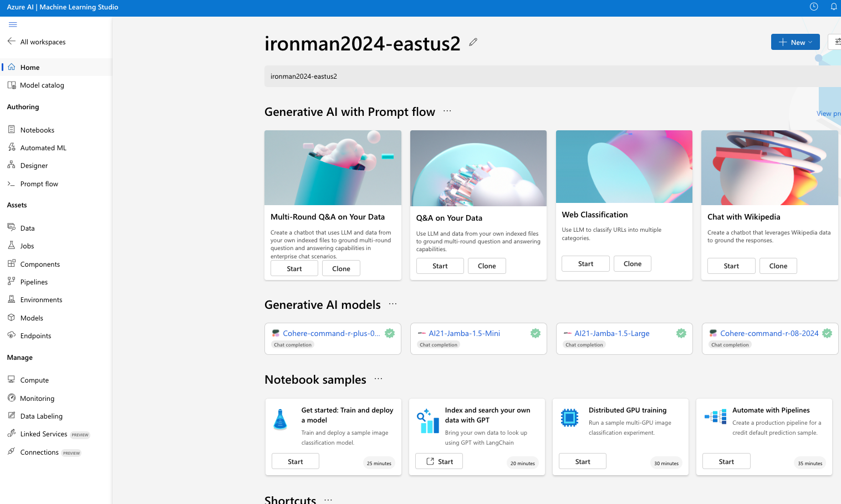Image resolution: width=841 pixels, height=504 pixels.
Task: Start Automate with Pipelines notebook
Action: click(x=726, y=461)
